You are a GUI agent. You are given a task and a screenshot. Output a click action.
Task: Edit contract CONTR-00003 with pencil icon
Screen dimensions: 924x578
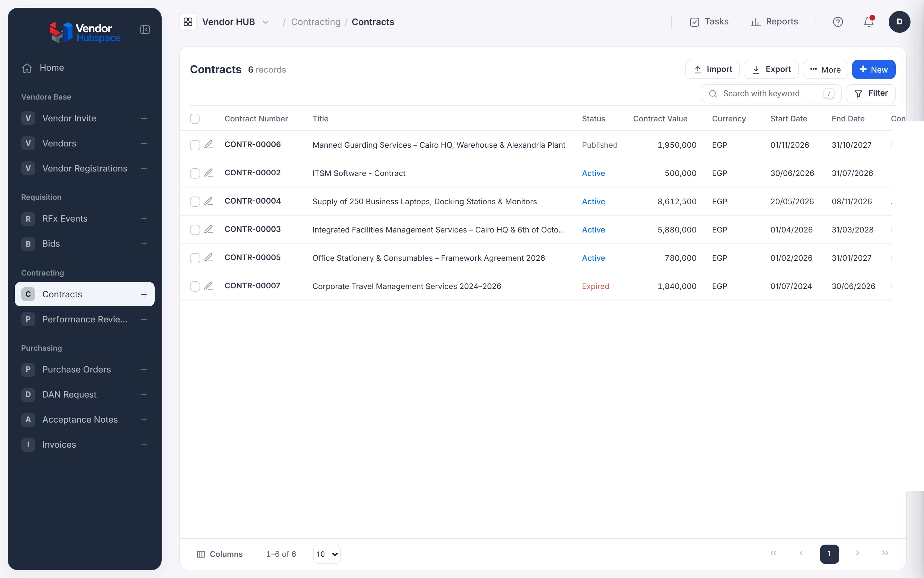209,229
